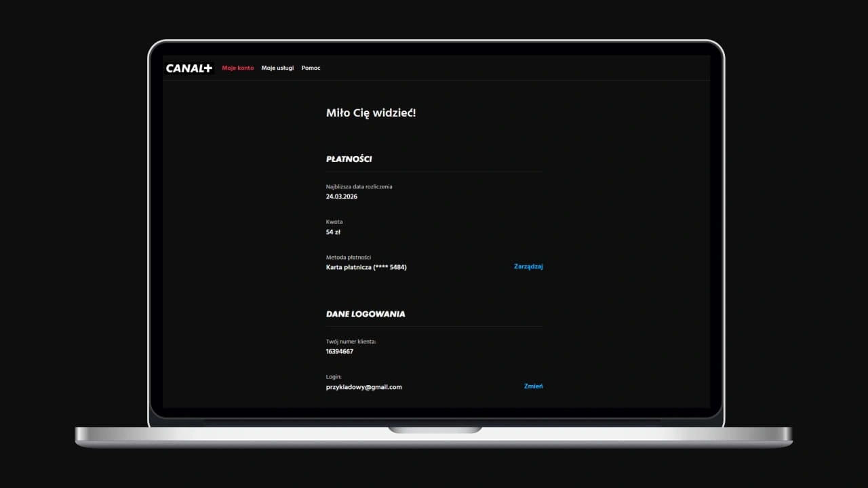Open the Moje konto tab
The height and width of the screenshot is (488, 868).
point(237,68)
